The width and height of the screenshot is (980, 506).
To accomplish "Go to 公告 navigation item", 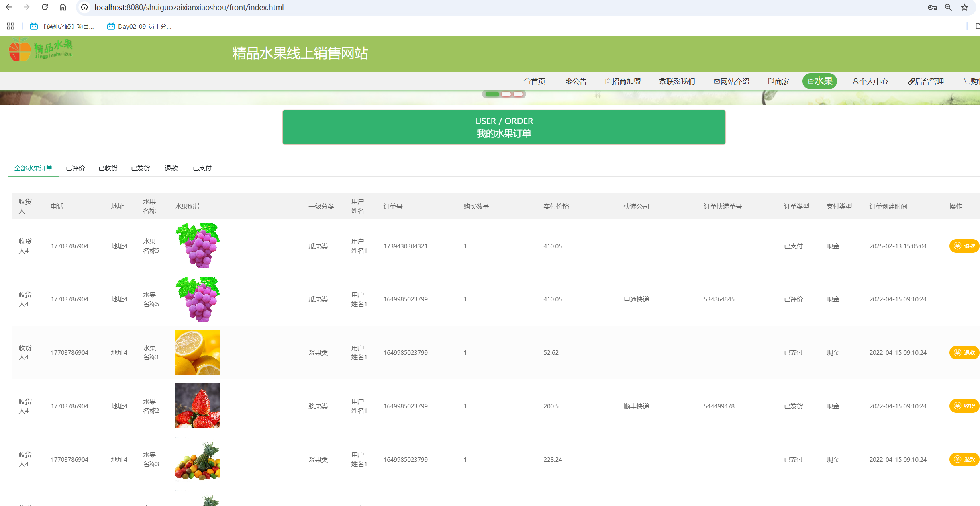I will pos(576,82).
